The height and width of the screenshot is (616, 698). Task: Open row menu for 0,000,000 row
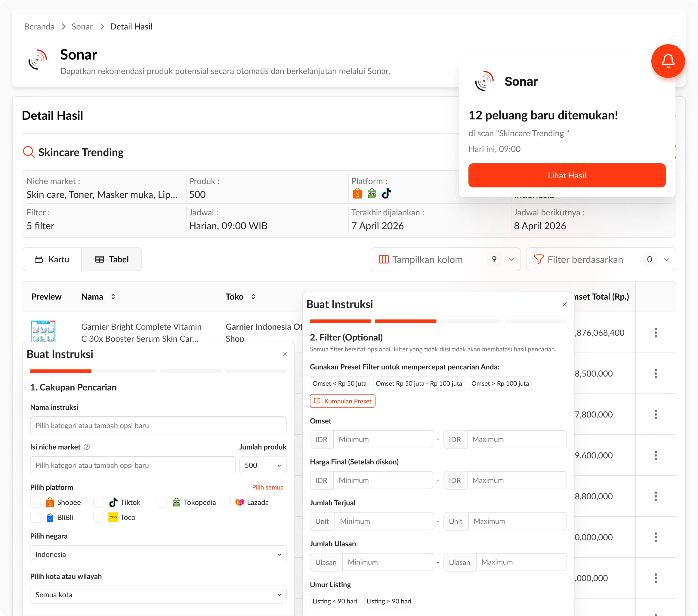click(656, 537)
